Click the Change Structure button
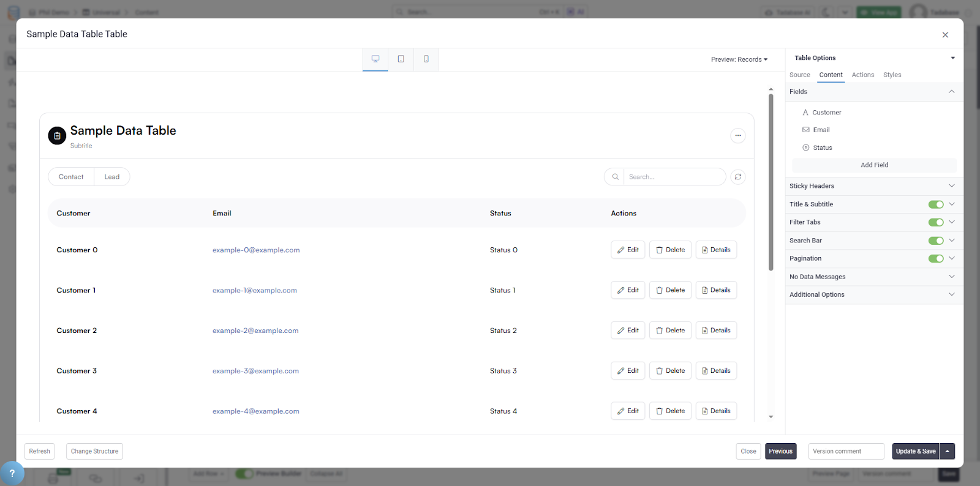Image resolution: width=980 pixels, height=486 pixels. pyautogui.click(x=94, y=451)
